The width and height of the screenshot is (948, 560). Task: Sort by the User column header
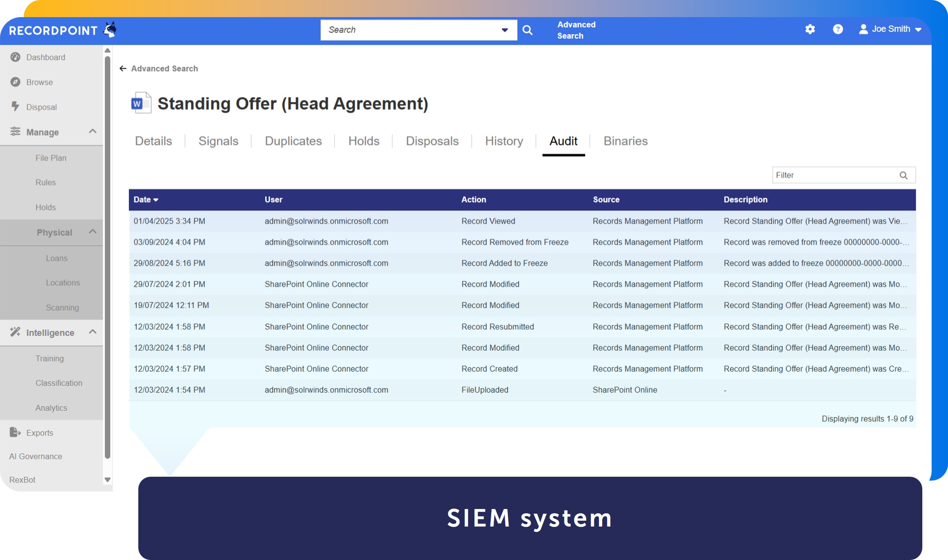[273, 200]
